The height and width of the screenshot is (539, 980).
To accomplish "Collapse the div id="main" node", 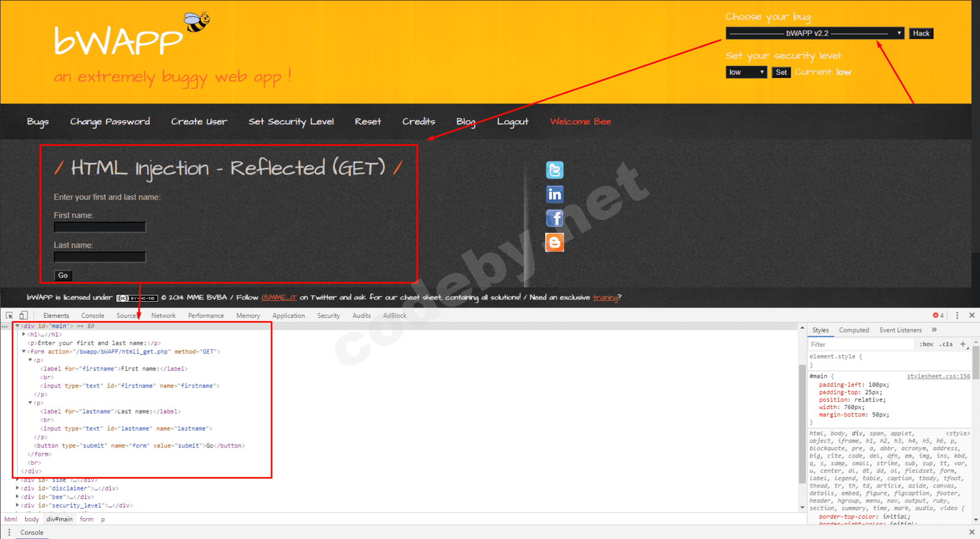I will 18,326.
